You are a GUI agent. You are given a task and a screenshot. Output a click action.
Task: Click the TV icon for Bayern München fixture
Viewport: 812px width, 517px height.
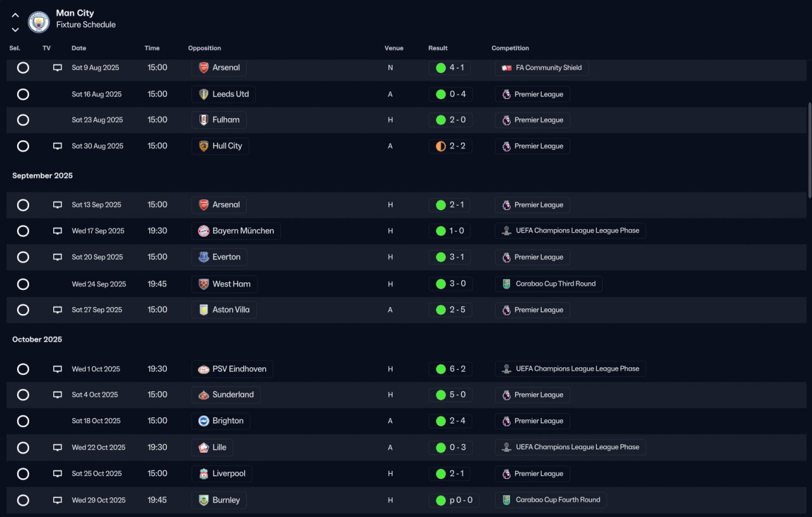pyautogui.click(x=58, y=231)
